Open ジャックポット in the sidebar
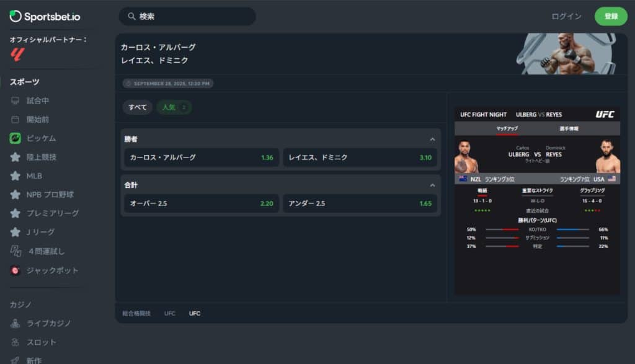 pos(52,270)
